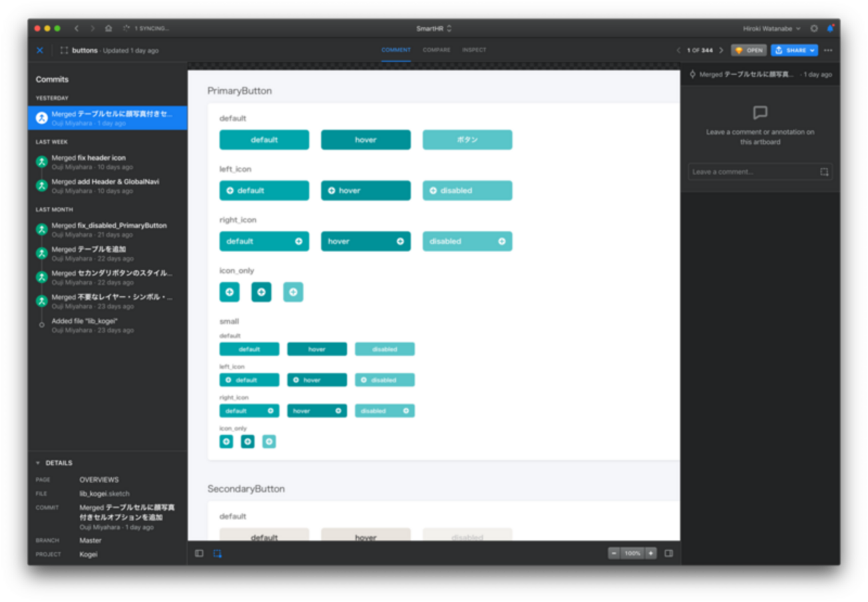The height and width of the screenshot is (602, 868).
Task: Click the notifications bell icon
Action: click(830, 28)
